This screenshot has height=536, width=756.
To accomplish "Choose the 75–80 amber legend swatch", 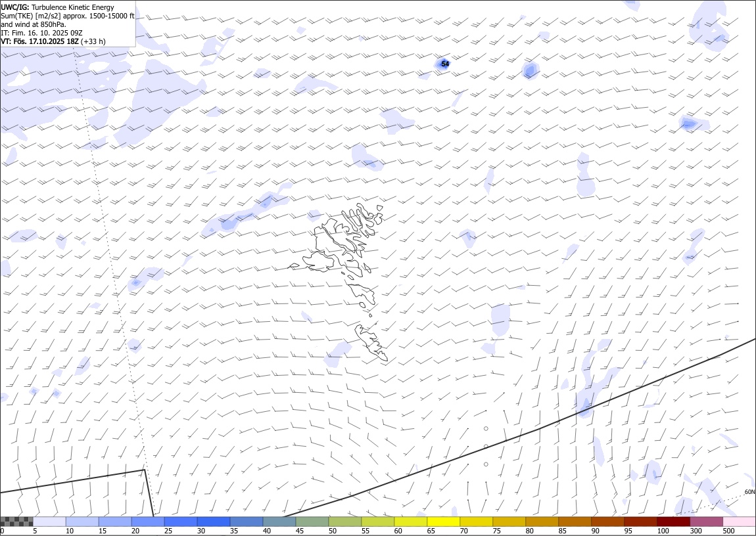I will [x=509, y=522].
